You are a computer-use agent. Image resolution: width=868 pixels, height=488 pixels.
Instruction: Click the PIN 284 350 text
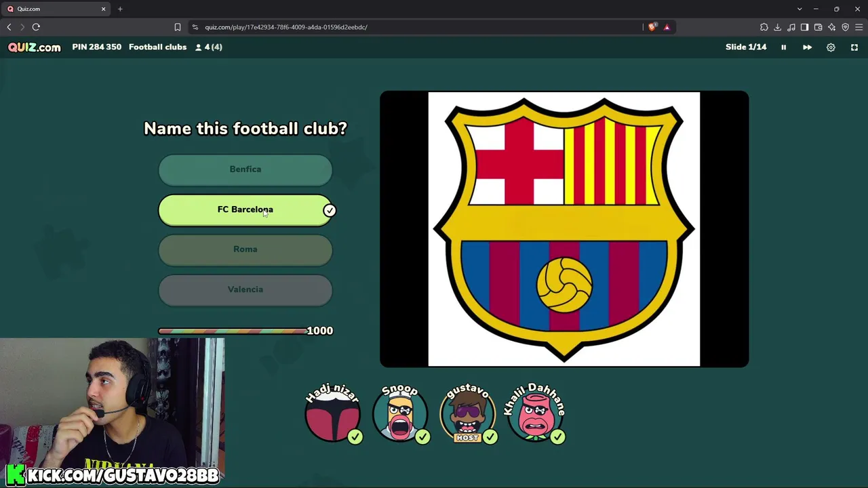click(97, 47)
